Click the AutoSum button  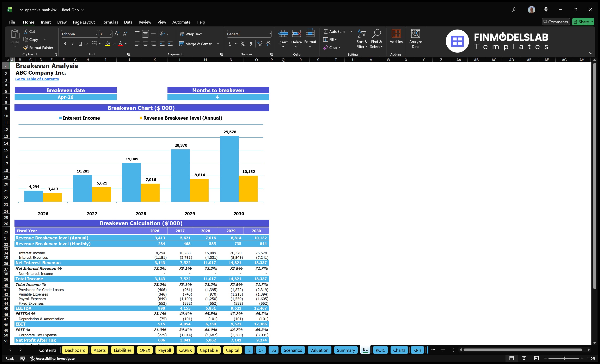[335, 31]
